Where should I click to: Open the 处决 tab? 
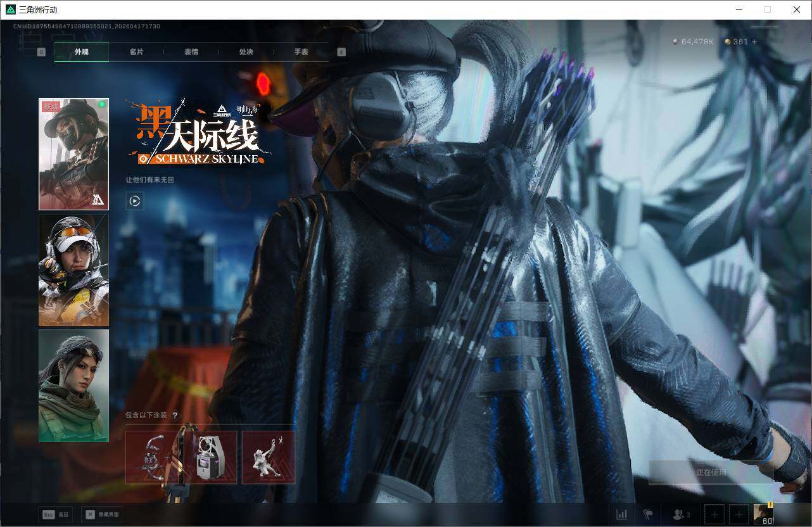246,52
